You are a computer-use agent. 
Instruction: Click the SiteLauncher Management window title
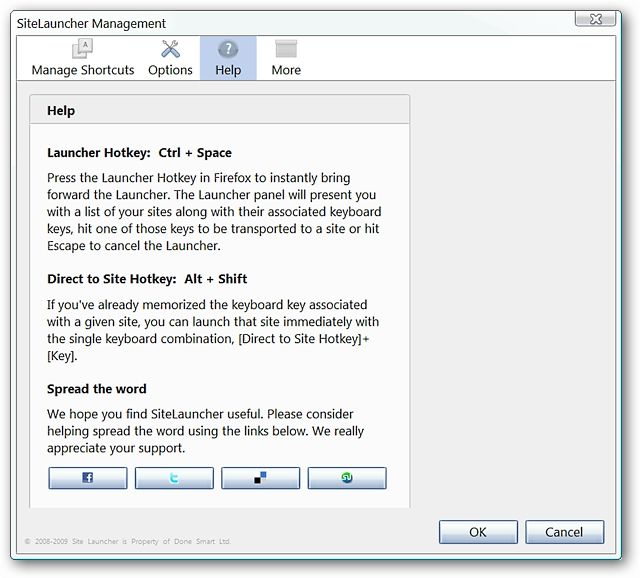pyautogui.click(x=91, y=23)
